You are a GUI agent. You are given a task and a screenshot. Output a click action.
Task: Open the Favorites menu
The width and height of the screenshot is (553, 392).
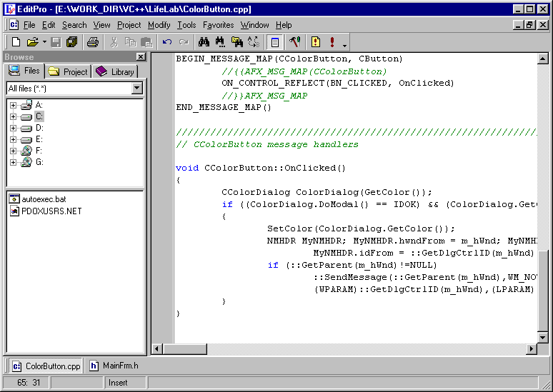pos(219,25)
